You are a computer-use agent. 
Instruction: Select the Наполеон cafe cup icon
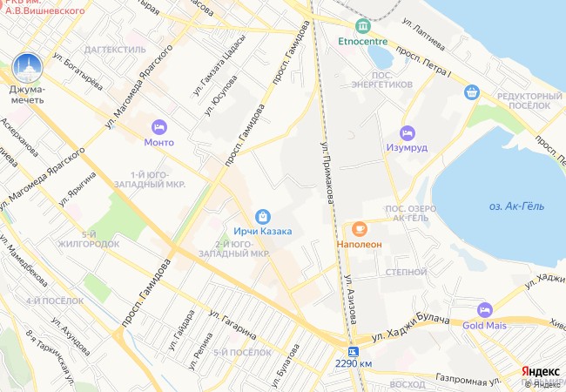click(359, 229)
